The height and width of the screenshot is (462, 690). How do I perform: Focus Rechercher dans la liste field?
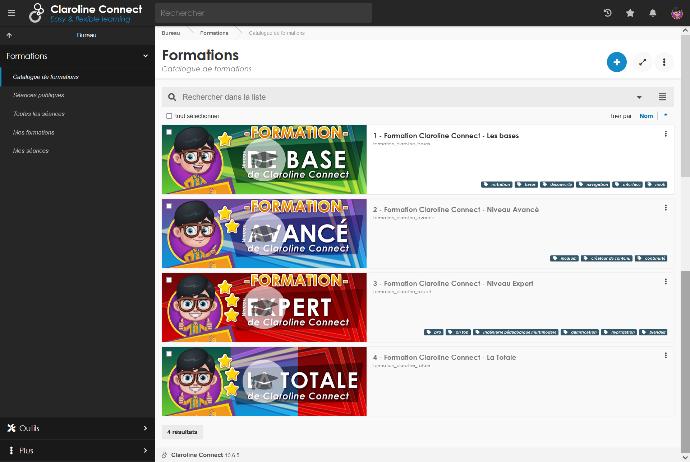pyautogui.click(x=405, y=97)
